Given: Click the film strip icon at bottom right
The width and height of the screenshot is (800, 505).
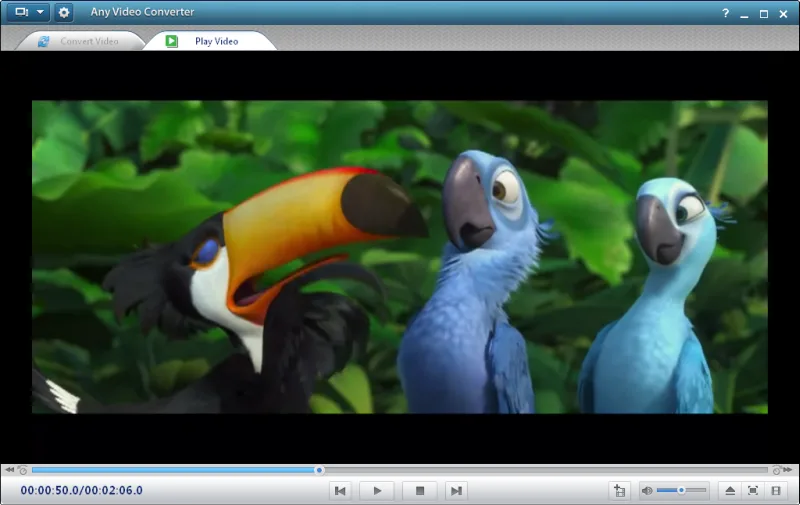Looking at the screenshot, I should coord(776,491).
